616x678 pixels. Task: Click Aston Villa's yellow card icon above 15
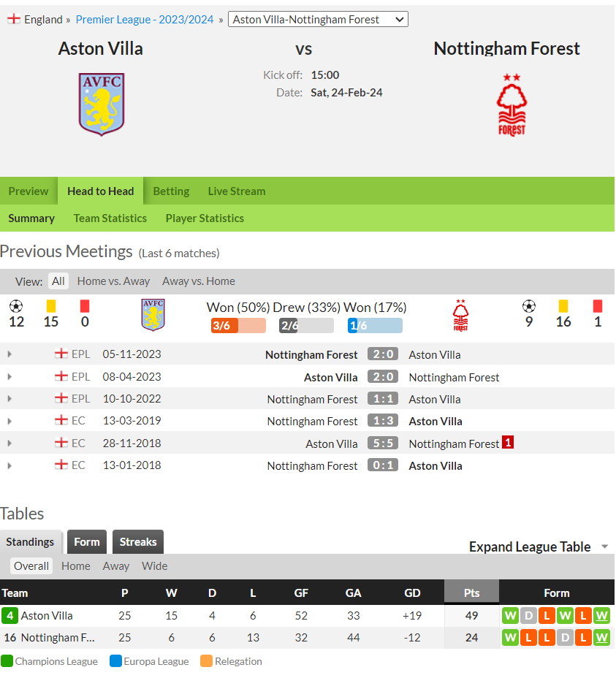click(51, 306)
